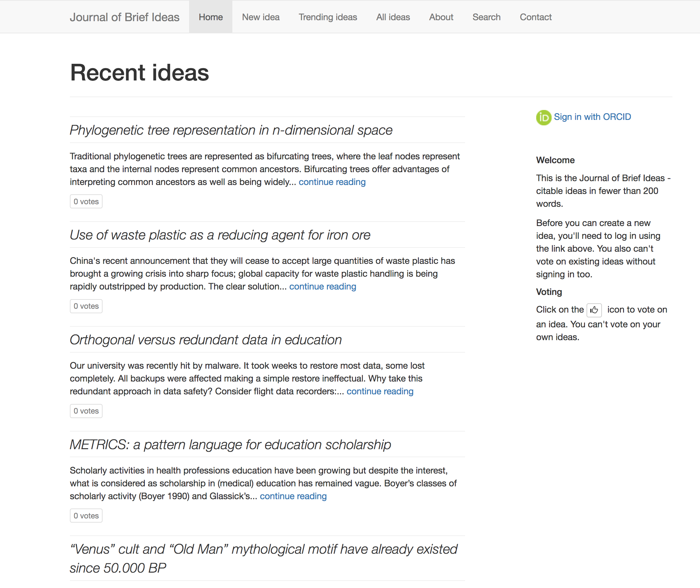This screenshot has height=588, width=700.
Task: Select the Home navigation tab
Action: coord(211,17)
